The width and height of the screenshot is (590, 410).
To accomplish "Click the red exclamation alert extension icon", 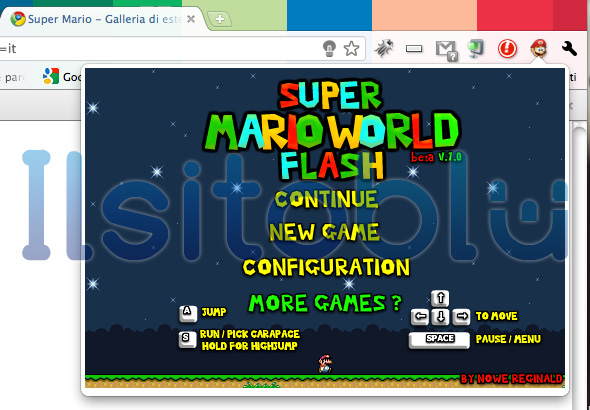I will point(507,49).
